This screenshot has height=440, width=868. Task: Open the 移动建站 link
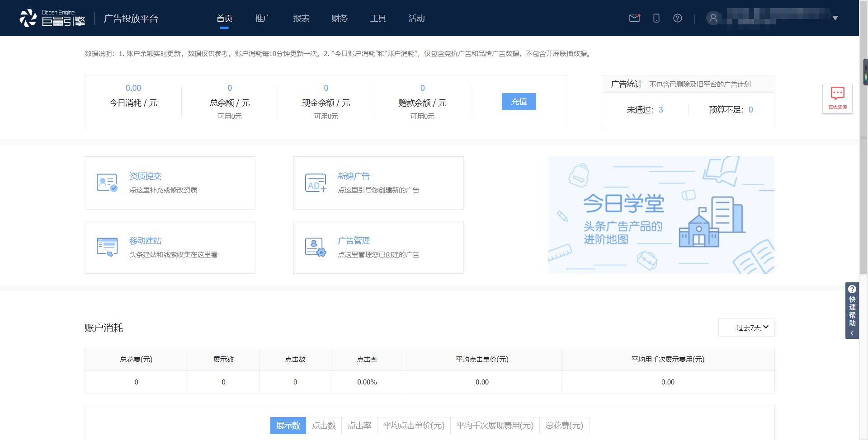[145, 241]
